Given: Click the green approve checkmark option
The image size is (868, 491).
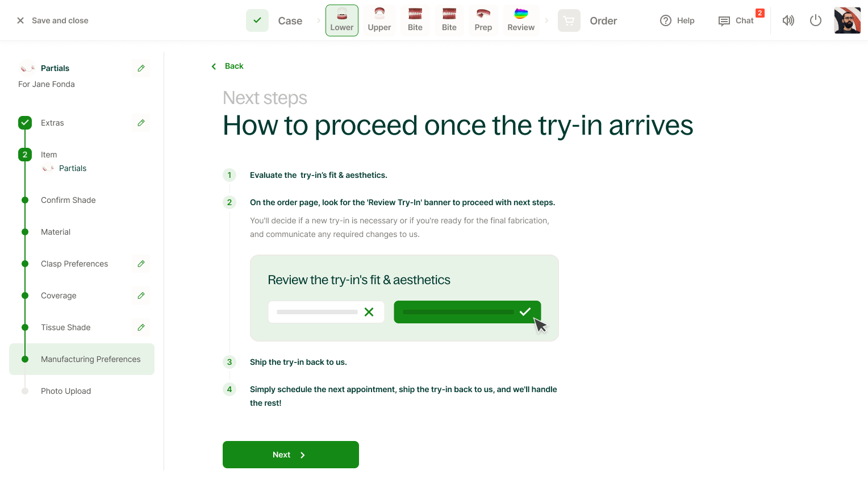Looking at the screenshot, I should 468,312.
